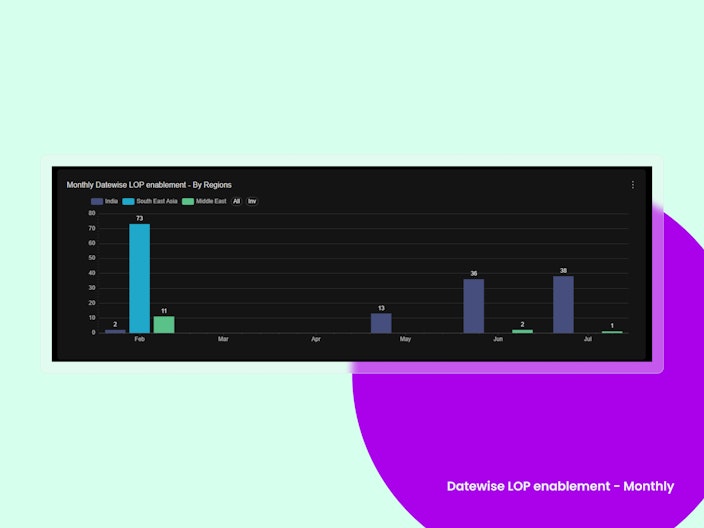This screenshot has width=704, height=528.
Task: Click the Mar axis label
Action: pyautogui.click(x=223, y=339)
